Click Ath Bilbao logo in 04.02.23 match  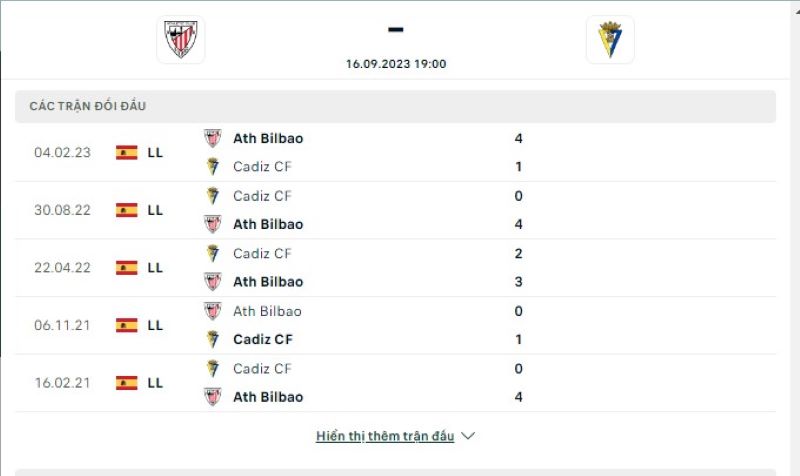[x=212, y=138]
